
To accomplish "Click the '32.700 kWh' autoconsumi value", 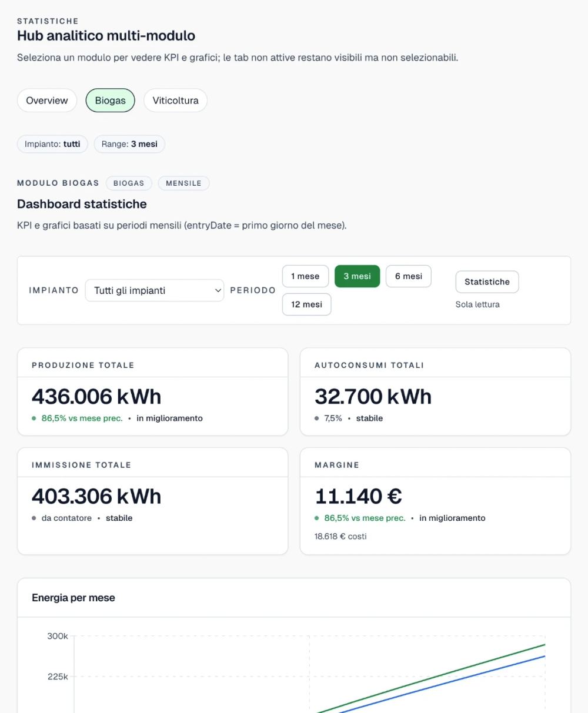I will click(373, 397).
